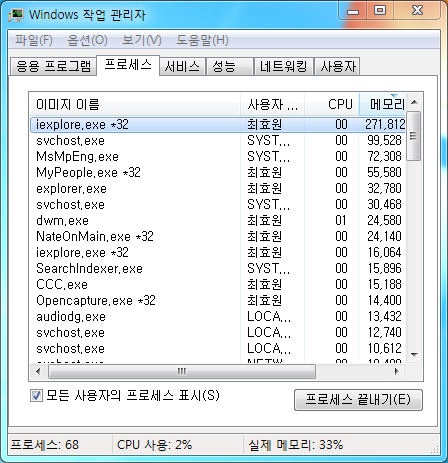Select the dwm.exe process

[218, 220]
